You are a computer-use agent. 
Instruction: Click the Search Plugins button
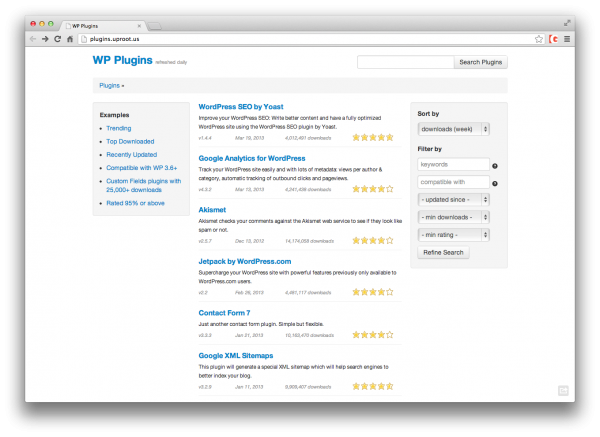(481, 62)
